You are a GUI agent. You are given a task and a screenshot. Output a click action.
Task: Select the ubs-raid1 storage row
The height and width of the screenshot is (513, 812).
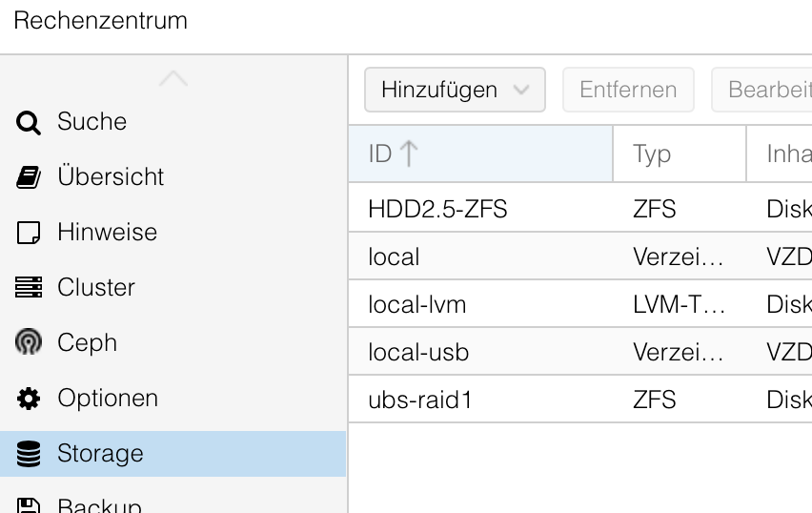[x=420, y=400]
